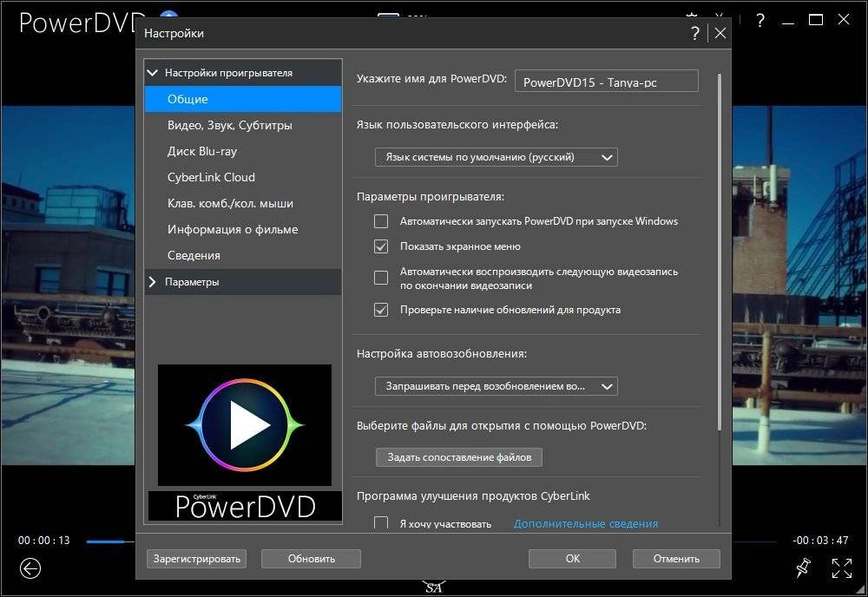Open Диск Blu-ray settings
The height and width of the screenshot is (597, 868).
coord(243,151)
